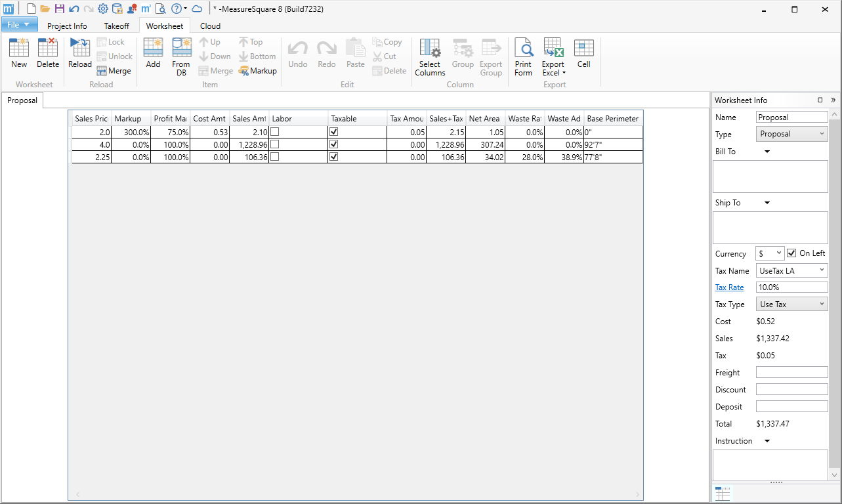
Task: Click the Cell view button
Action: tap(584, 53)
